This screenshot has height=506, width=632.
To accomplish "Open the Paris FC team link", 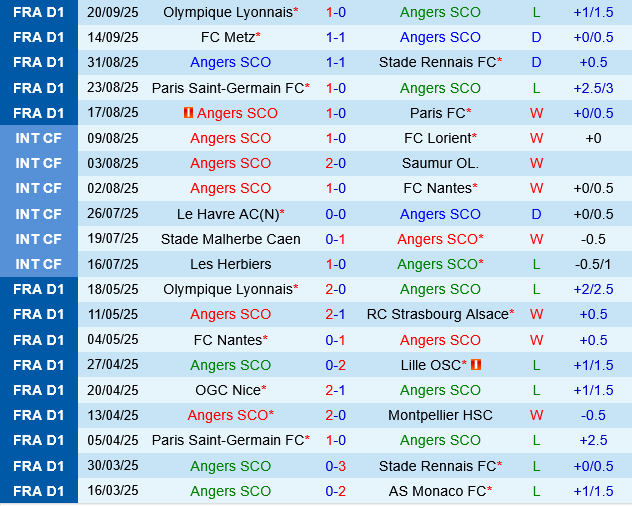I will (439, 113).
